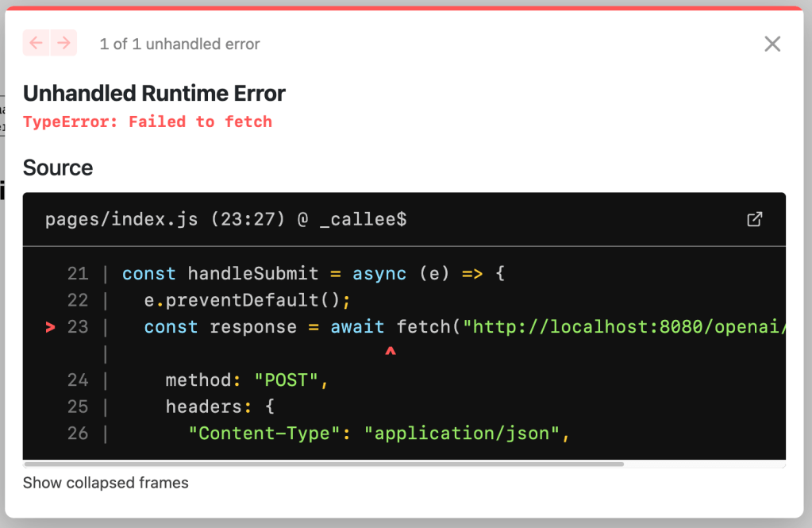Expand Show collapsed frames
The width and height of the screenshot is (812, 528).
[106, 483]
